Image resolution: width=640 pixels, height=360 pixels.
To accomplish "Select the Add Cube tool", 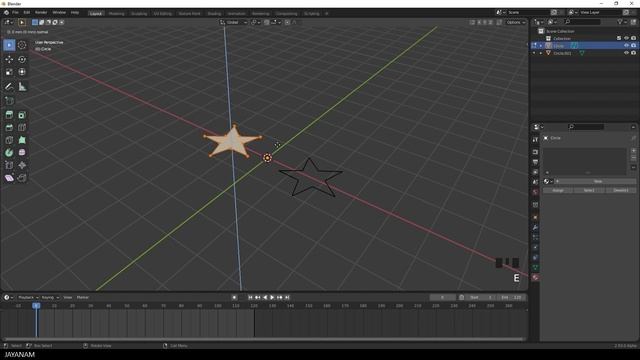I will click(x=9, y=100).
